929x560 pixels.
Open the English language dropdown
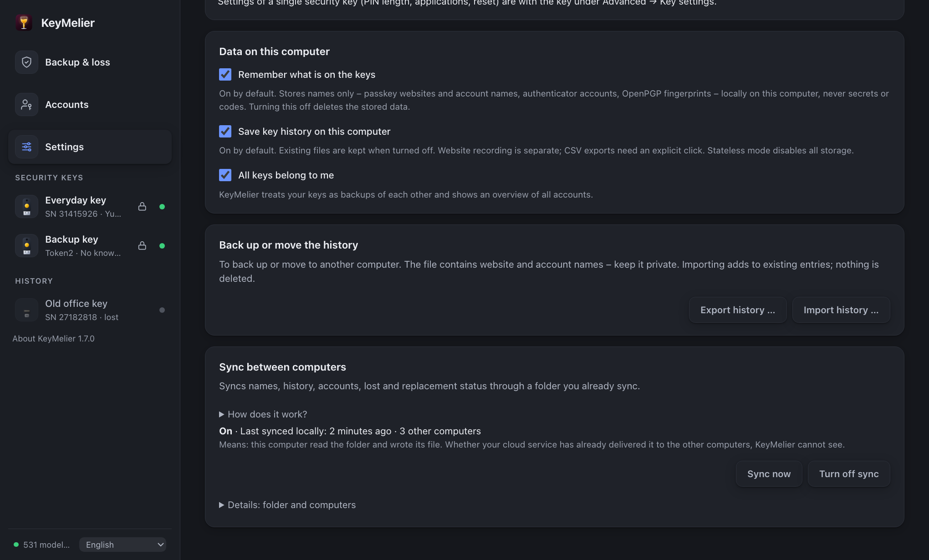(x=123, y=545)
